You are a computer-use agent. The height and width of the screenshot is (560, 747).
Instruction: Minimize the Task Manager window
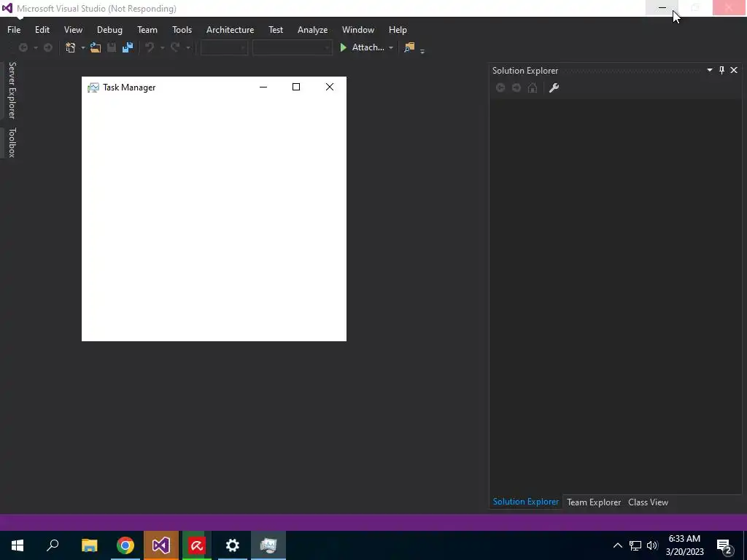pyautogui.click(x=263, y=87)
